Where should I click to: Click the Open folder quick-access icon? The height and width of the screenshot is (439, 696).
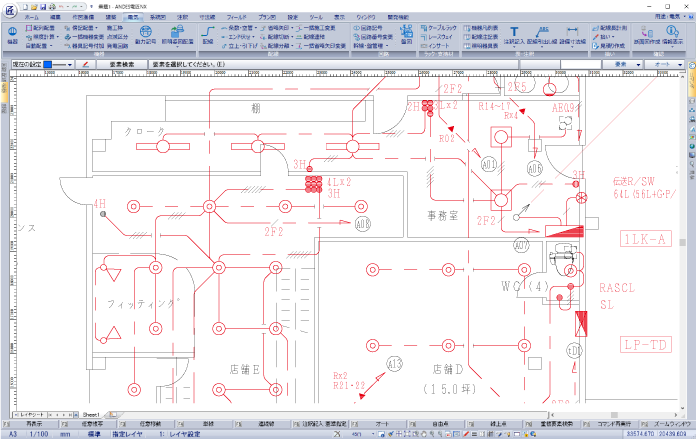34,7
